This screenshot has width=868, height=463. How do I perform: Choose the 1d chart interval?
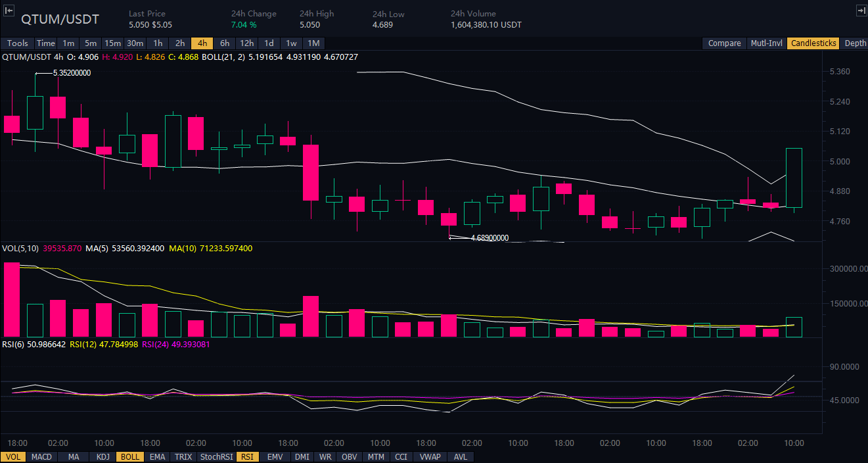[269, 43]
